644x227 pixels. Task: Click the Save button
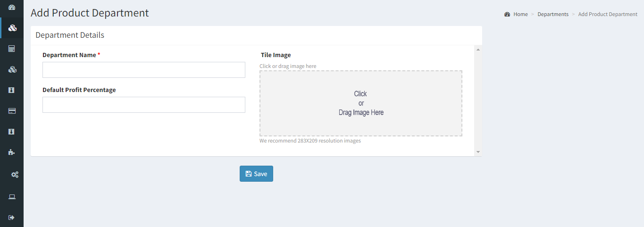tap(256, 174)
